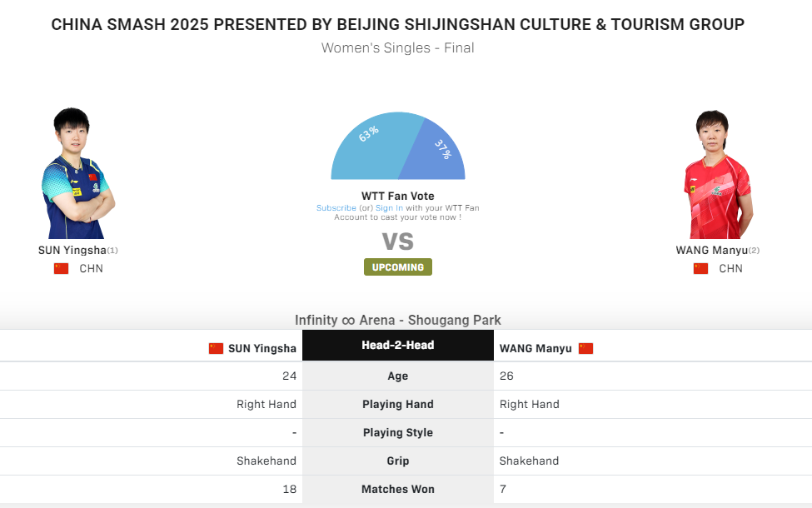Viewport: 812px width, 508px height.
Task: Click the Matches Won row label
Action: pyautogui.click(x=398, y=489)
